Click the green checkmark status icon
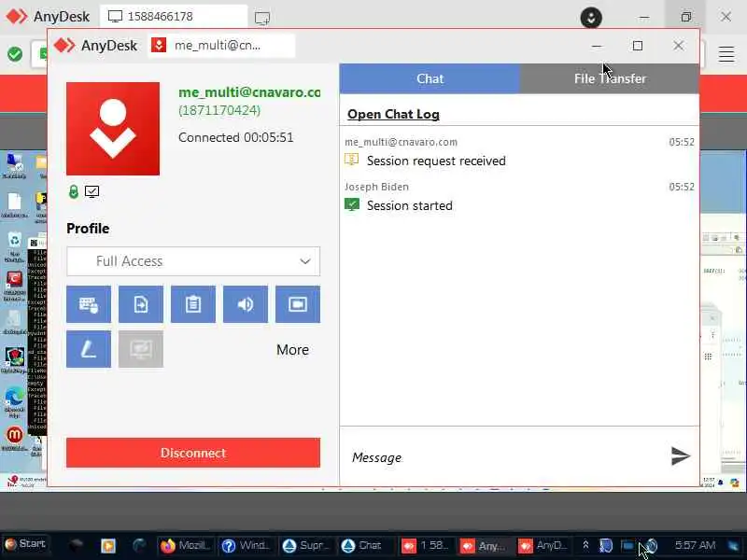The height and width of the screenshot is (560, 747). [x=15, y=54]
